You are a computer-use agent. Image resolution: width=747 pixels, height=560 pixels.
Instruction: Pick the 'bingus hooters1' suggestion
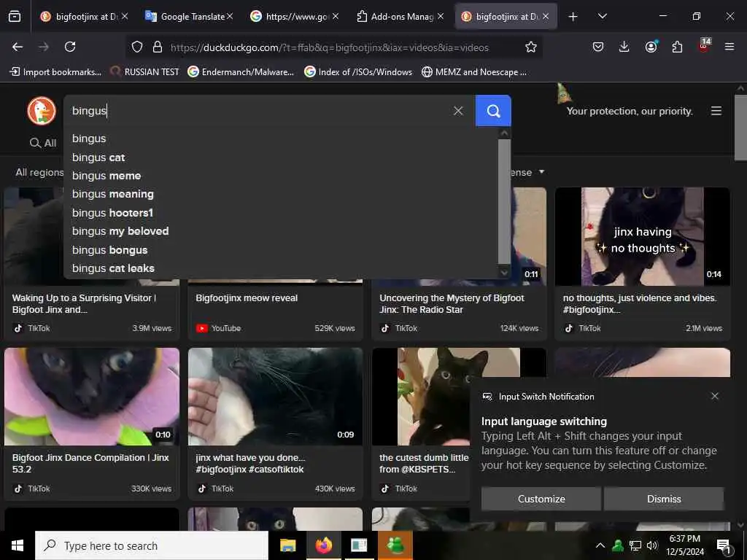tap(280, 213)
